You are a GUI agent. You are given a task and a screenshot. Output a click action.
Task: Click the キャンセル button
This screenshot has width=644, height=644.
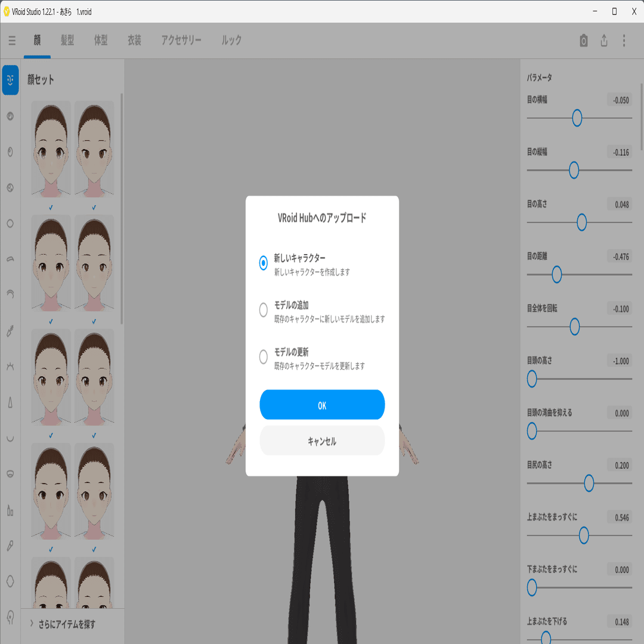[322, 441]
